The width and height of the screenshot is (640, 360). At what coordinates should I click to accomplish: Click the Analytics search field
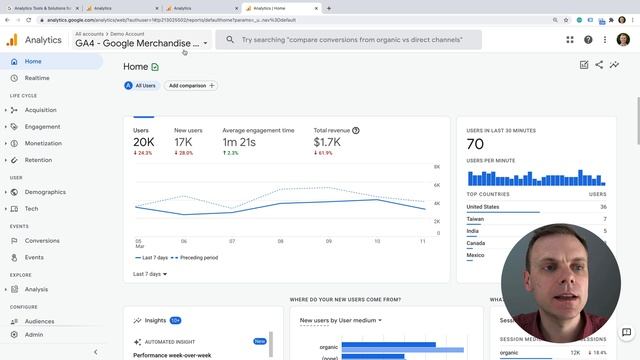(349, 40)
